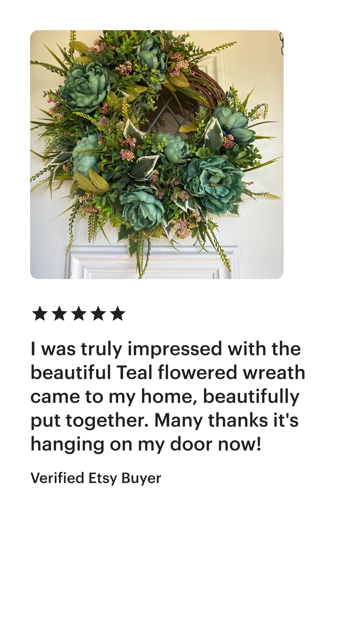Click the word 'Etsy' in the buyer label
The height and width of the screenshot is (644, 362).
point(103,478)
